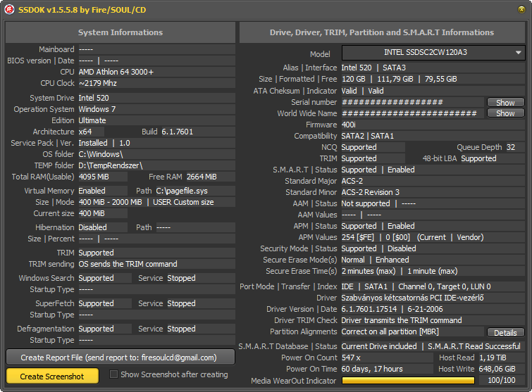Click the Interface value SATA3
Screen dimensions: 532x392
pyautogui.click(x=395, y=68)
